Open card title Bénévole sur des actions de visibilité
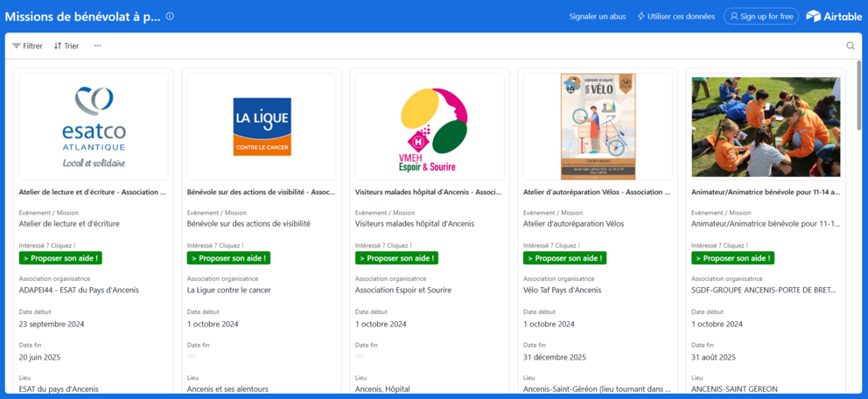This screenshot has height=399, width=868. 262,193
